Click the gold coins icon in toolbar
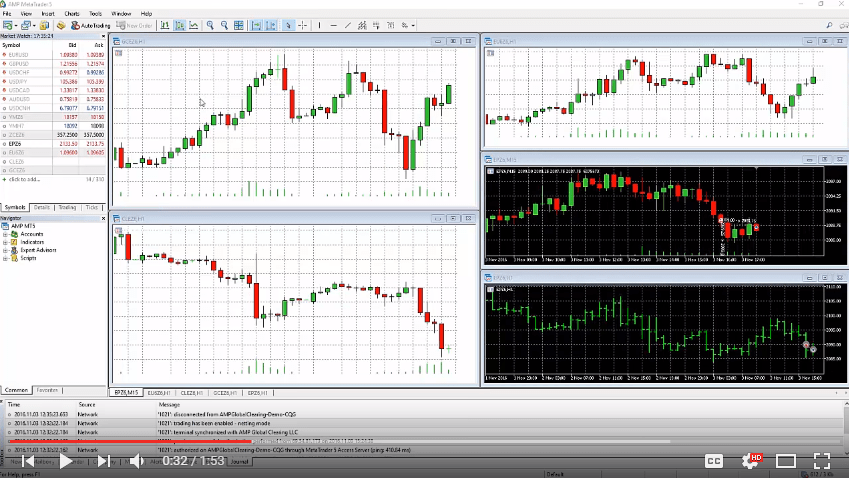This screenshot has width=849, height=478. [x=61, y=25]
